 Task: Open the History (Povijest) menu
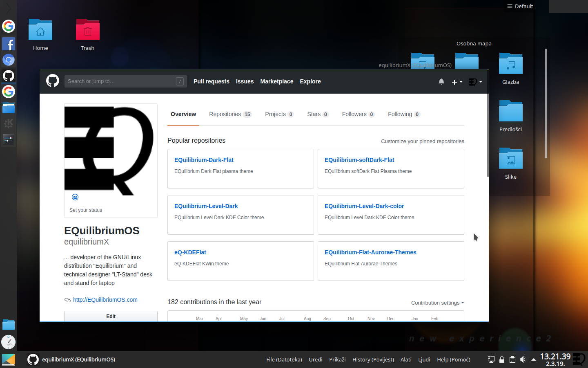(373, 359)
